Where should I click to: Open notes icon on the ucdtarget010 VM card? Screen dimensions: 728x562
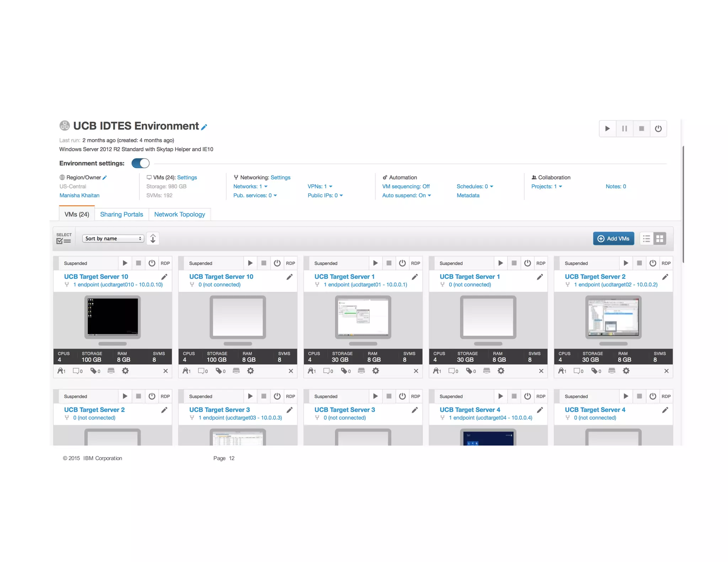77,371
